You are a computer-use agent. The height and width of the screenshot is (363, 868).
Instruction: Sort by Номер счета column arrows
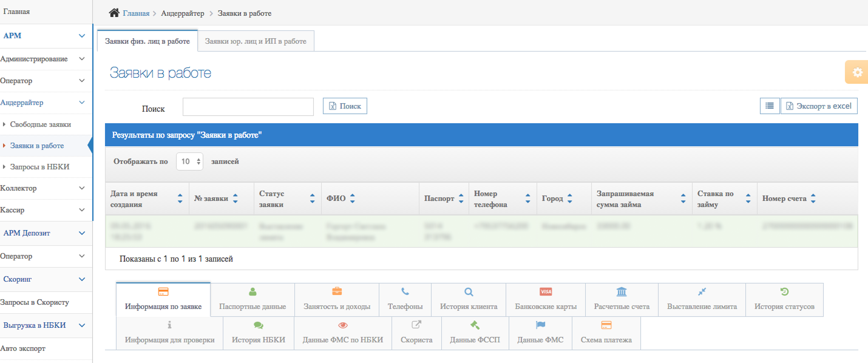coord(813,198)
